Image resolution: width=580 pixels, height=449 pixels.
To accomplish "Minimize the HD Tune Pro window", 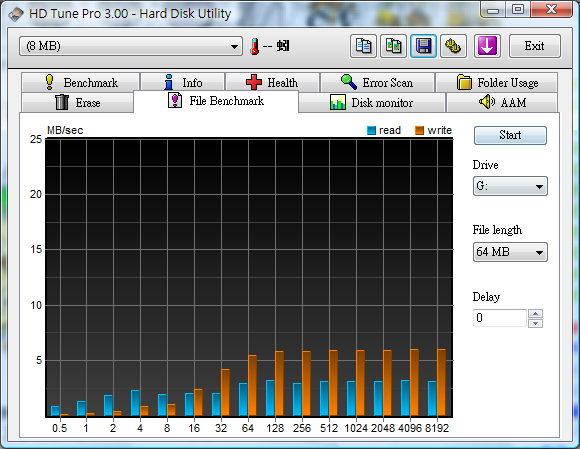I will [x=493, y=9].
